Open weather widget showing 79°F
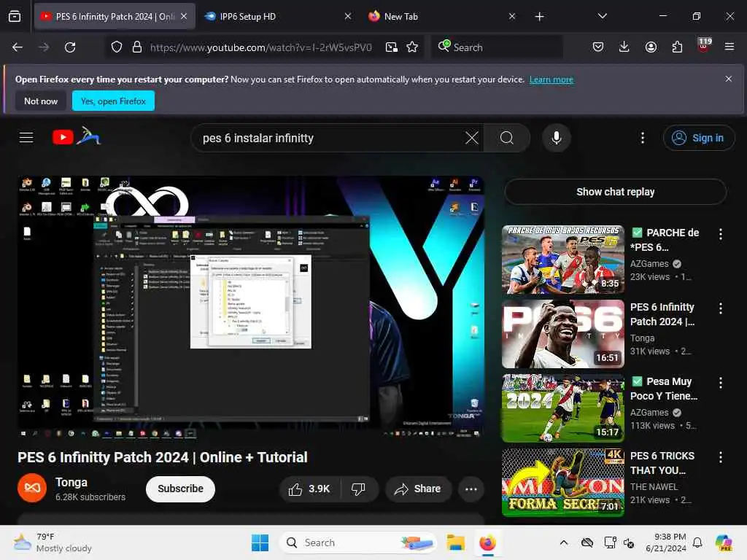Viewport: 747px width, 560px height. tap(53, 542)
